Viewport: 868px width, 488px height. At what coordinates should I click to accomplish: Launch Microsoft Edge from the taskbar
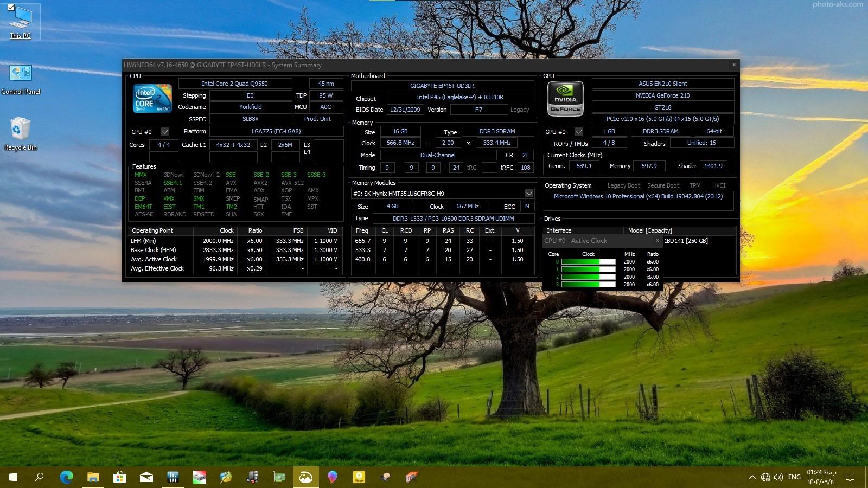[66, 477]
